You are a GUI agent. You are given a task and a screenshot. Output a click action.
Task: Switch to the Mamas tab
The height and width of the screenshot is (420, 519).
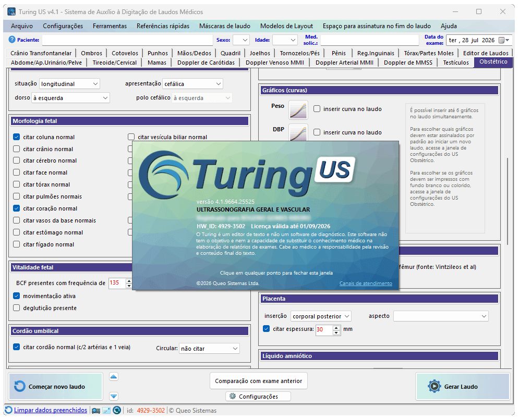[x=157, y=63]
